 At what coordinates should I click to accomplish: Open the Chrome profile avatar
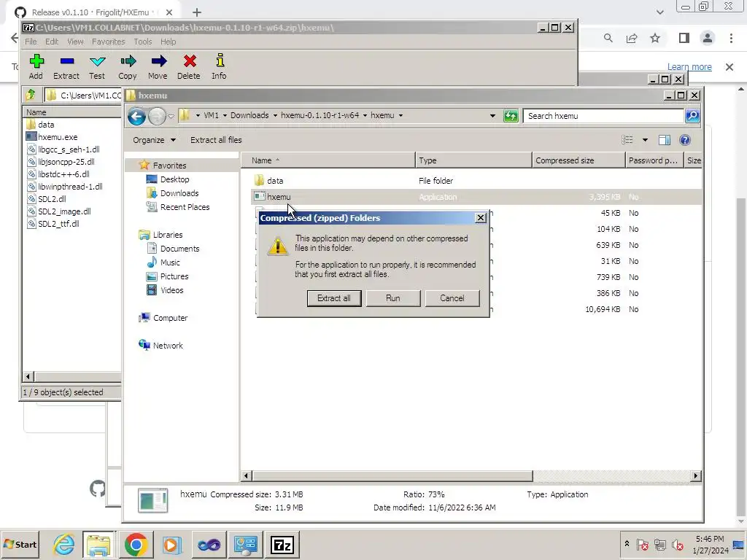coord(708,38)
